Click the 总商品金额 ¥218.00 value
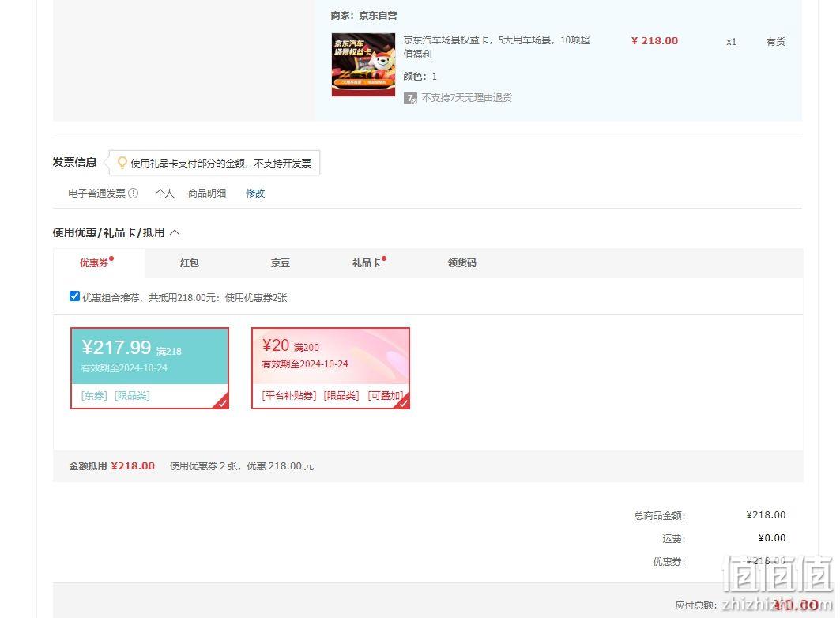Viewport: 840px width, 618px height. point(766,515)
